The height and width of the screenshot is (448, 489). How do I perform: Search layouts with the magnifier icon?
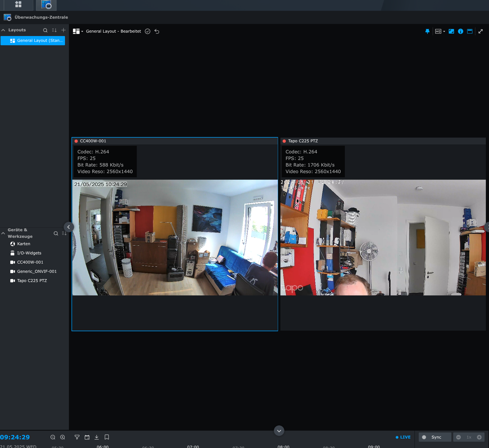45,30
